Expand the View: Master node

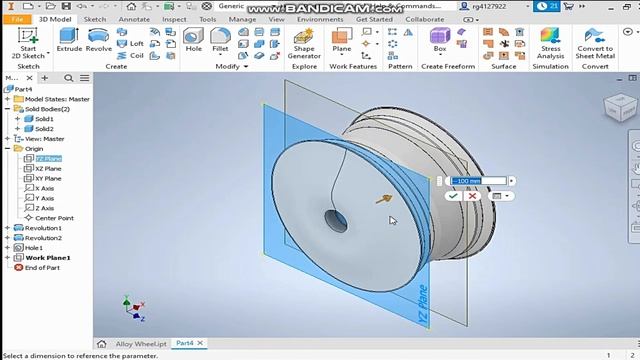7,139
